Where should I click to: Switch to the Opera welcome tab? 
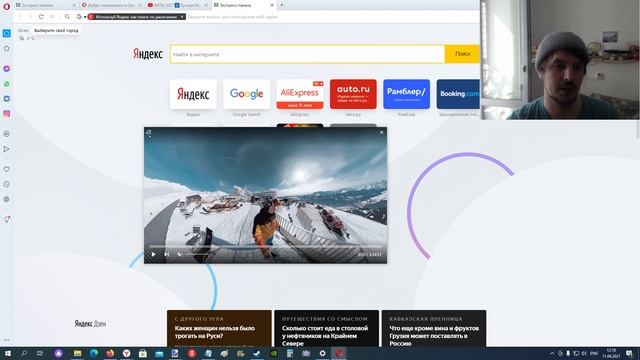click(x=110, y=5)
